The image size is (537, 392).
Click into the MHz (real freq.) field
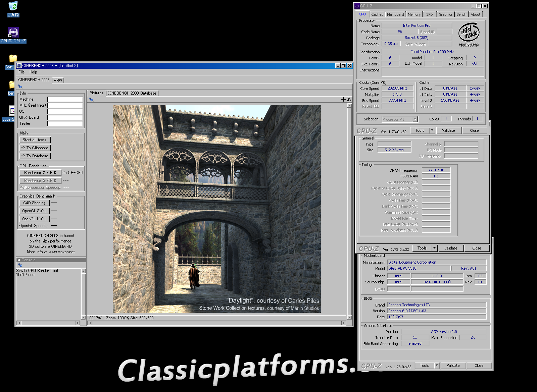(x=65, y=106)
